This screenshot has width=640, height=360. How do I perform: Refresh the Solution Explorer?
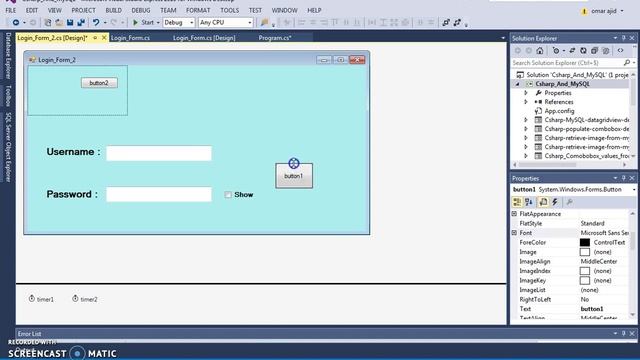click(583, 51)
